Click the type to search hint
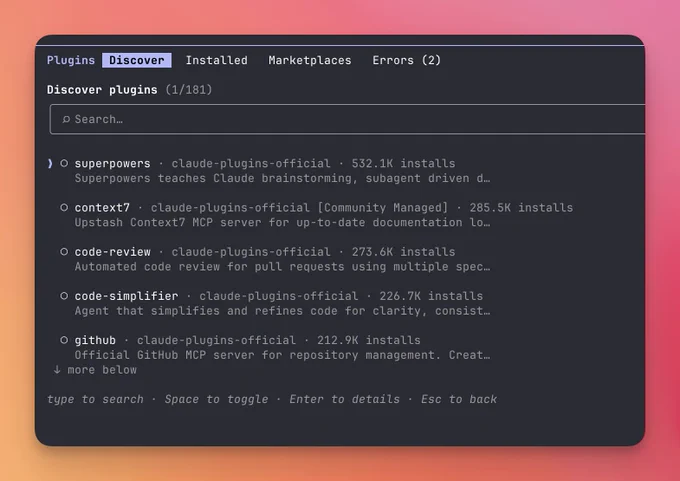 [x=95, y=399]
